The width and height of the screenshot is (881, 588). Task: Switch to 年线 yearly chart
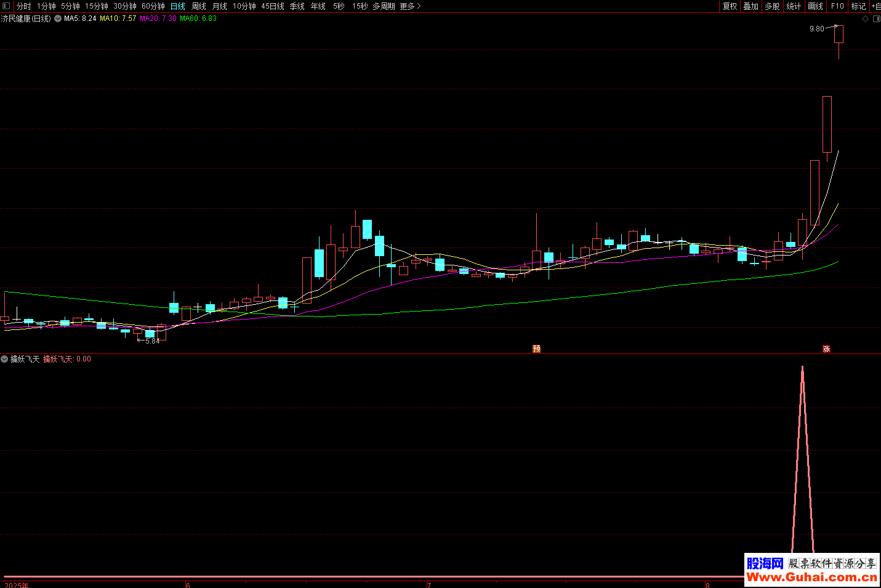coord(318,6)
